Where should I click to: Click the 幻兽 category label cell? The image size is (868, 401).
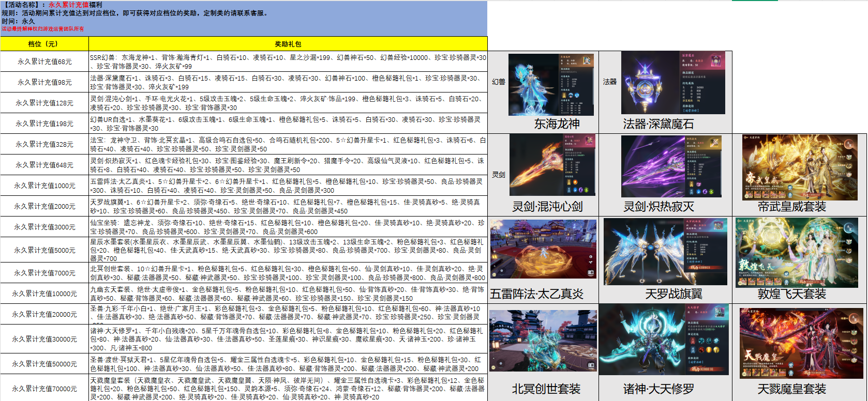click(x=498, y=82)
